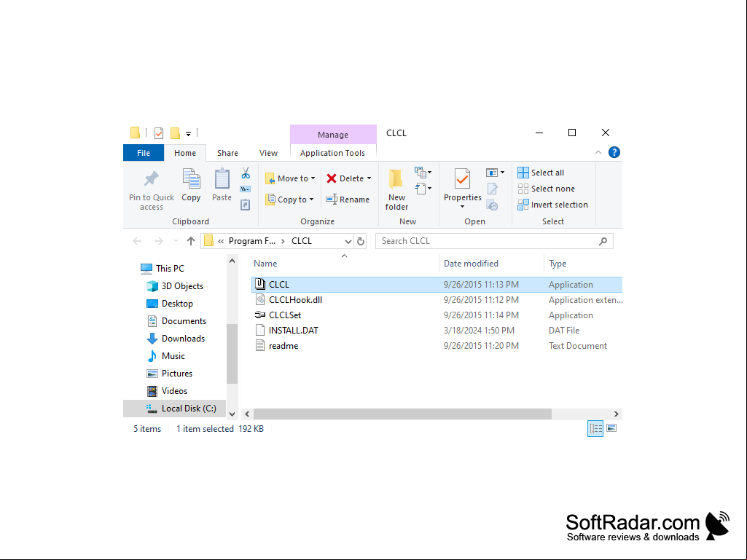This screenshot has height=560, width=747.
Task: Select CLCLHook.dll file
Action: coord(437,300)
